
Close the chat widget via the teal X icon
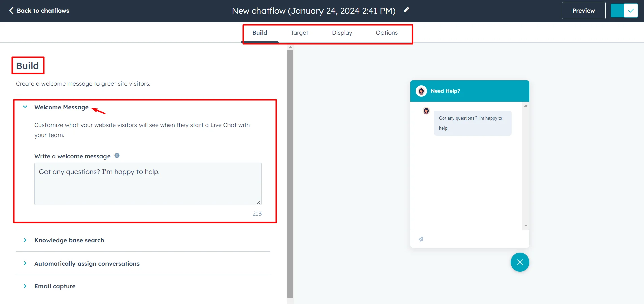click(x=520, y=262)
